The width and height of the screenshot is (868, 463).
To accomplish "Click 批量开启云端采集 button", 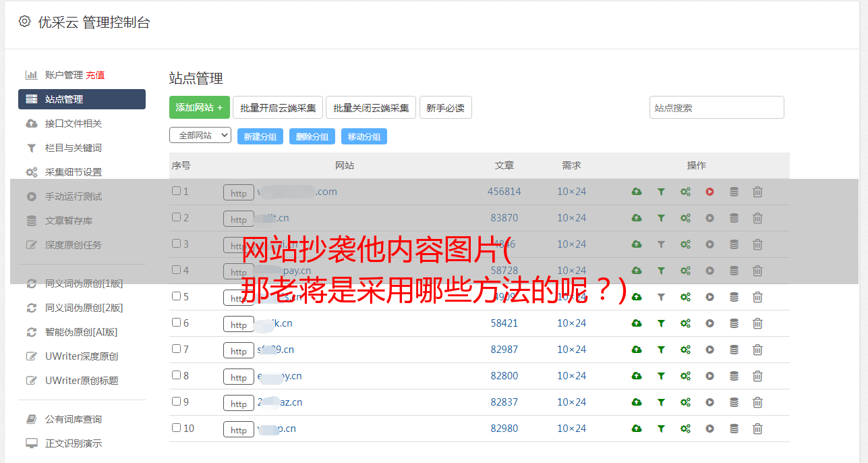I will pyautogui.click(x=278, y=107).
